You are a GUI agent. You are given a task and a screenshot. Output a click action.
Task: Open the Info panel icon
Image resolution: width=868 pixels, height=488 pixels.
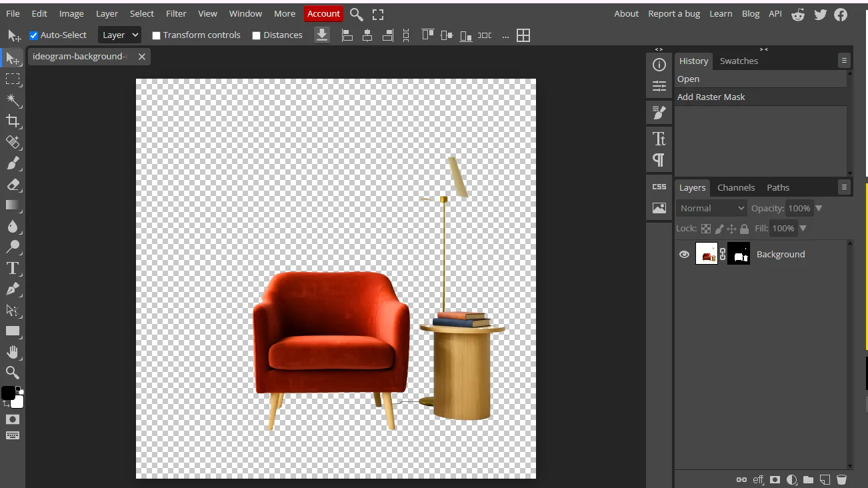(x=659, y=65)
